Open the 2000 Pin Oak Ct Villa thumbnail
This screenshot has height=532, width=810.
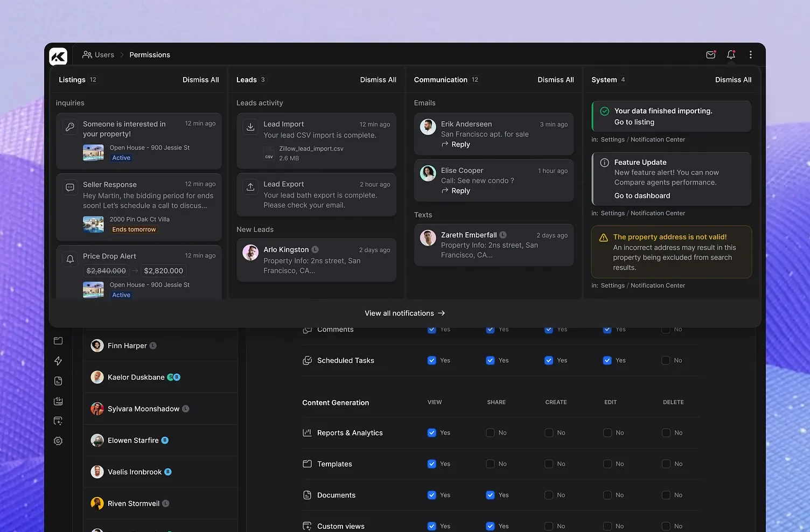tap(93, 224)
